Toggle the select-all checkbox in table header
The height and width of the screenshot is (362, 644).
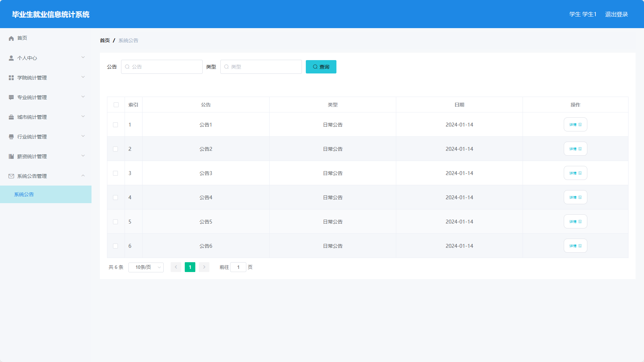click(x=116, y=105)
